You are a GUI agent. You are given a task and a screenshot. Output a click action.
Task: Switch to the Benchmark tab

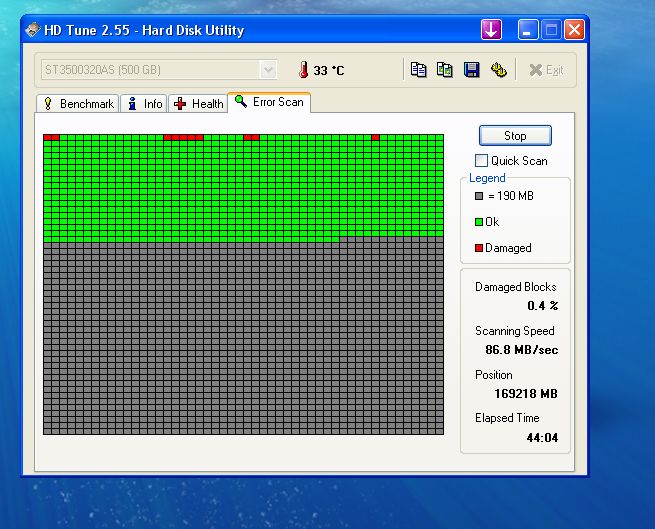tap(78, 104)
